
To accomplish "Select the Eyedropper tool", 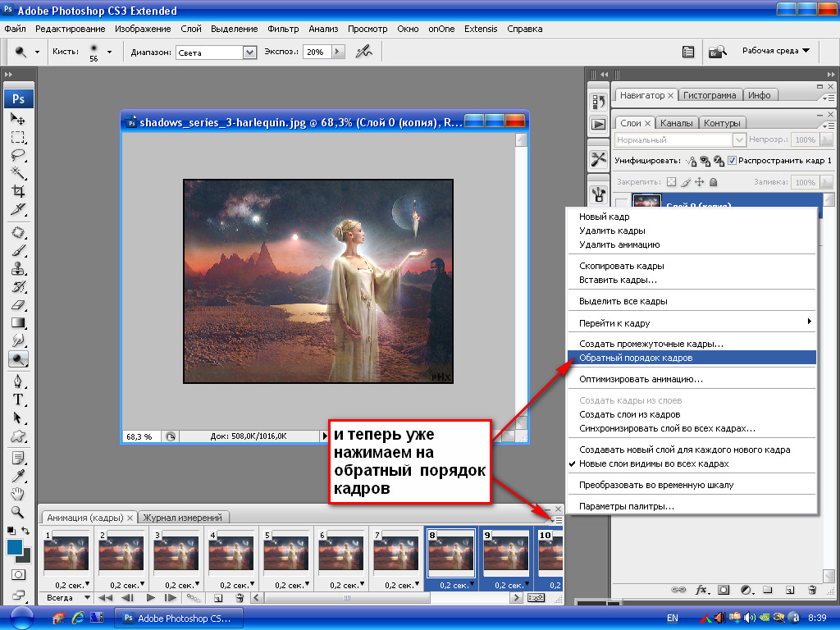I will pyautogui.click(x=18, y=476).
